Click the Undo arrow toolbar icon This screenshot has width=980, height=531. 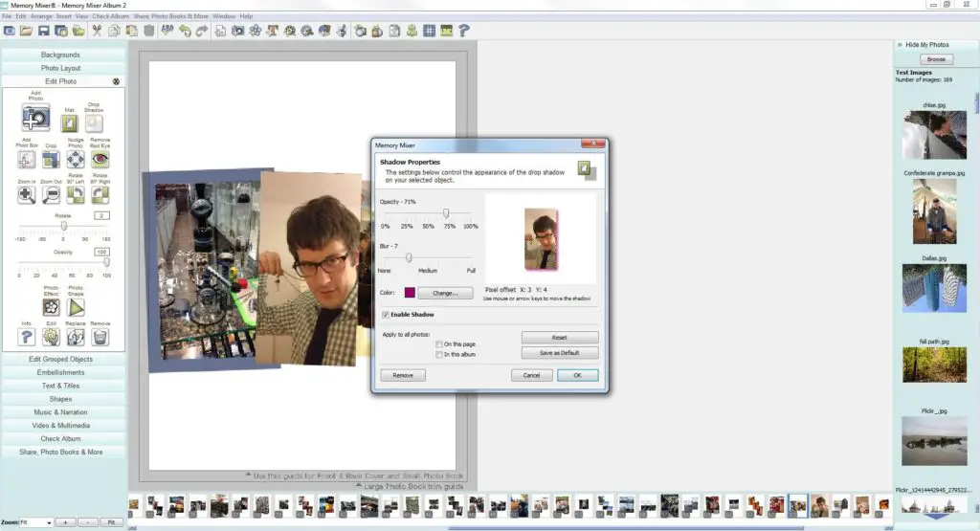(185, 31)
